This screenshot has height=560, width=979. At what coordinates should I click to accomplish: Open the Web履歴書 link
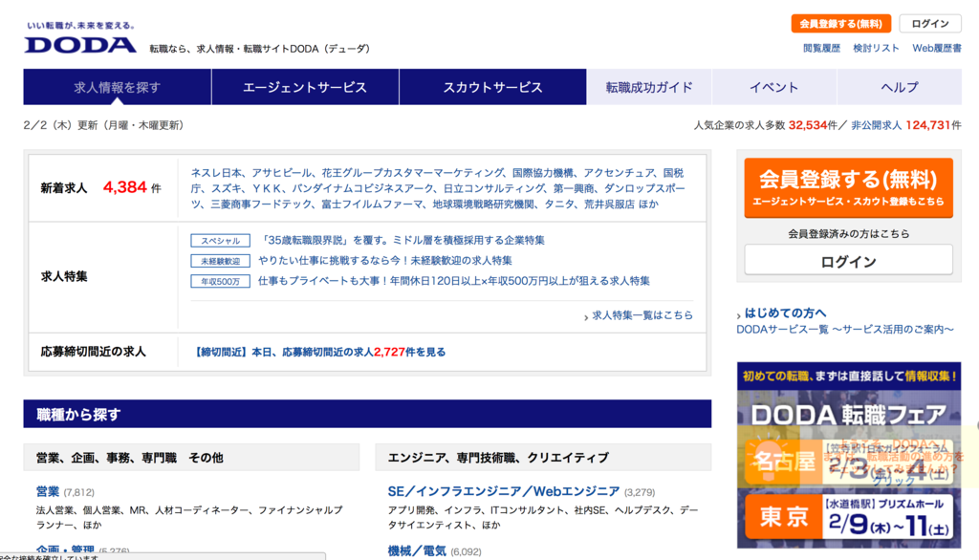click(x=937, y=48)
